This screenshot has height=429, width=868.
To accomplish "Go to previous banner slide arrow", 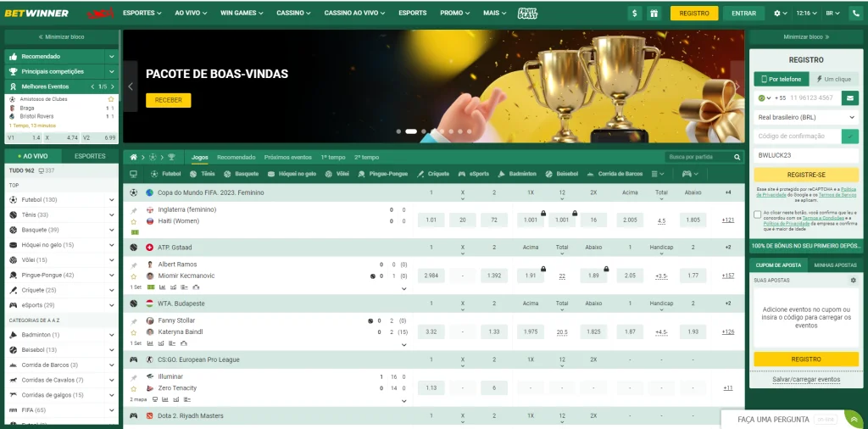I will pyautogui.click(x=131, y=86).
